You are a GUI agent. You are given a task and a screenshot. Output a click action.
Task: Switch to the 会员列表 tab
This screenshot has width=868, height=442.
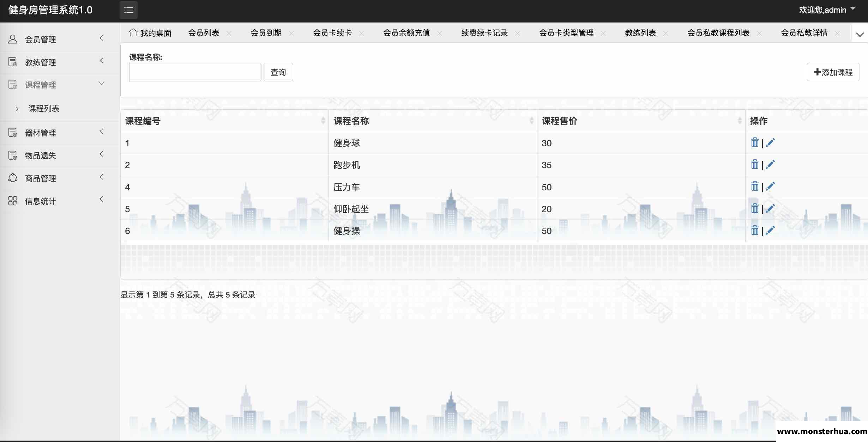pos(204,33)
